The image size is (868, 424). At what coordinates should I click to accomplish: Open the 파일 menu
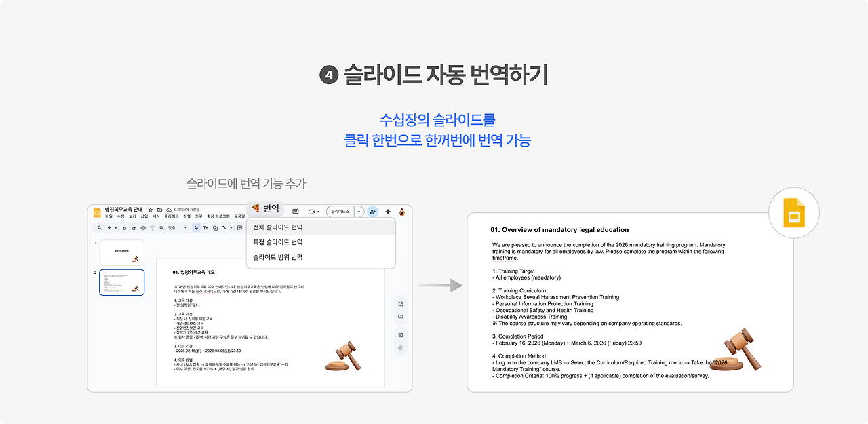(x=108, y=216)
